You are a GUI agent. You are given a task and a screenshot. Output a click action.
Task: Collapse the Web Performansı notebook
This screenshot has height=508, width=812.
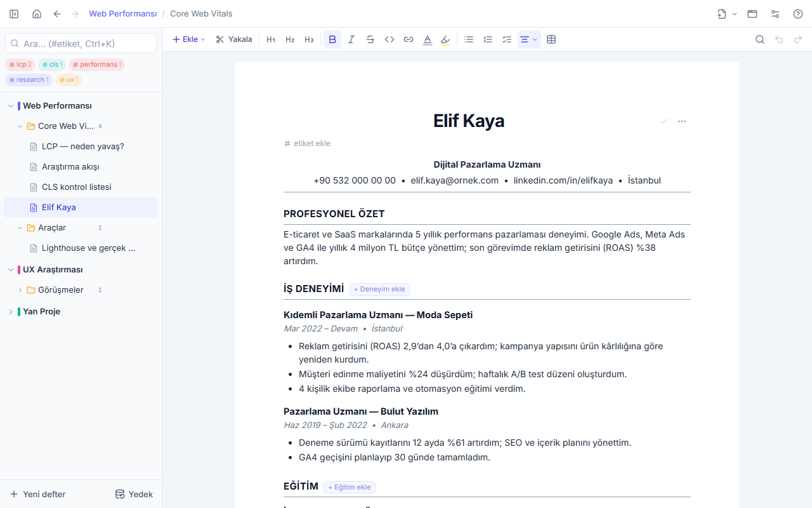click(10, 106)
